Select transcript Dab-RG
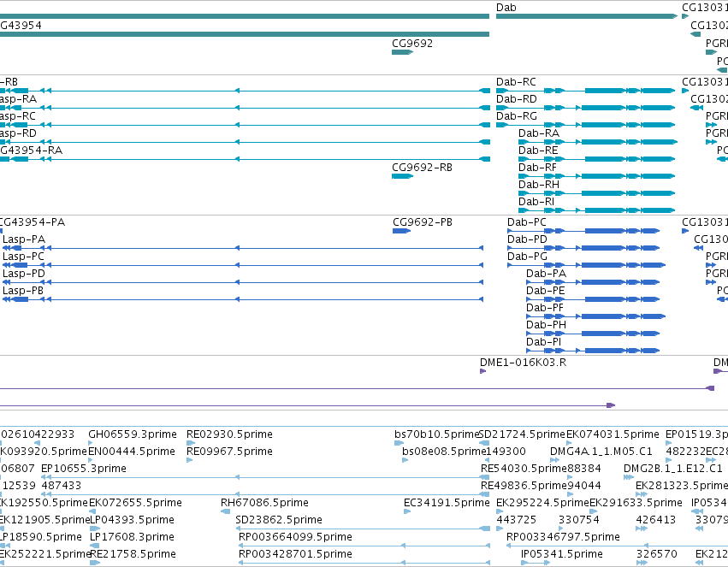728x567 pixels. click(585, 125)
